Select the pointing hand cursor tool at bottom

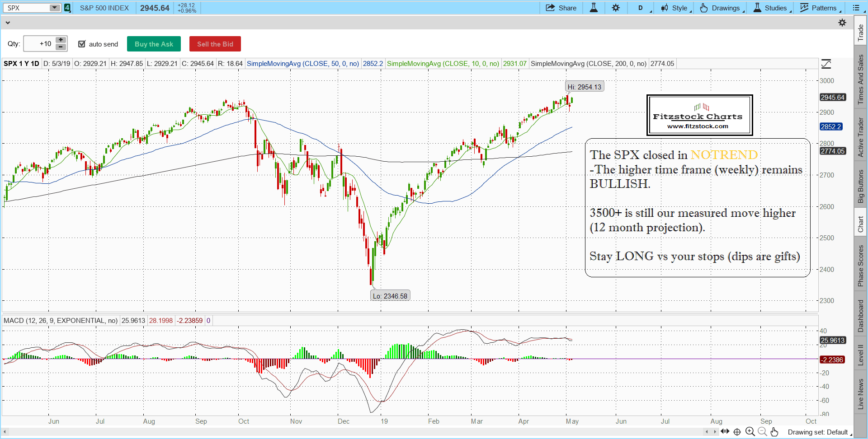click(x=774, y=432)
